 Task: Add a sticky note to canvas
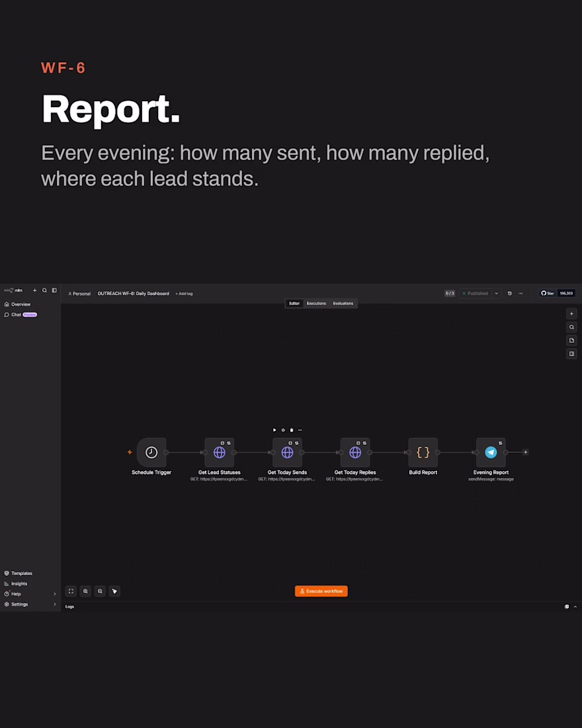click(572, 340)
